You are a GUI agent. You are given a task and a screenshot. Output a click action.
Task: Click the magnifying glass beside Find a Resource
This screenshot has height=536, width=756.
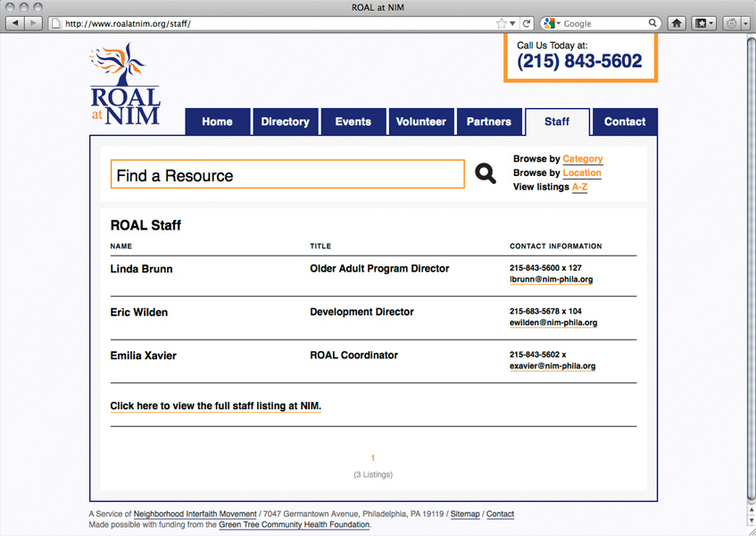point(485,173)
